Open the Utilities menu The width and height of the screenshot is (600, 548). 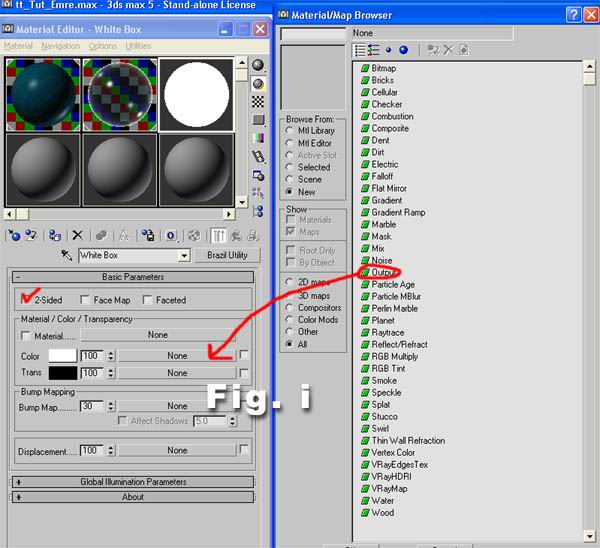click(x=138, y=46)
